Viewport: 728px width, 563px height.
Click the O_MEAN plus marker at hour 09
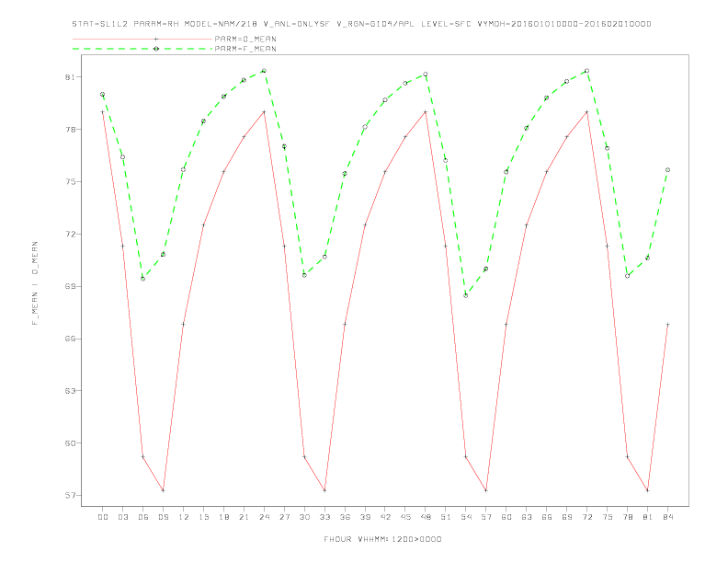tap(163, 490)
